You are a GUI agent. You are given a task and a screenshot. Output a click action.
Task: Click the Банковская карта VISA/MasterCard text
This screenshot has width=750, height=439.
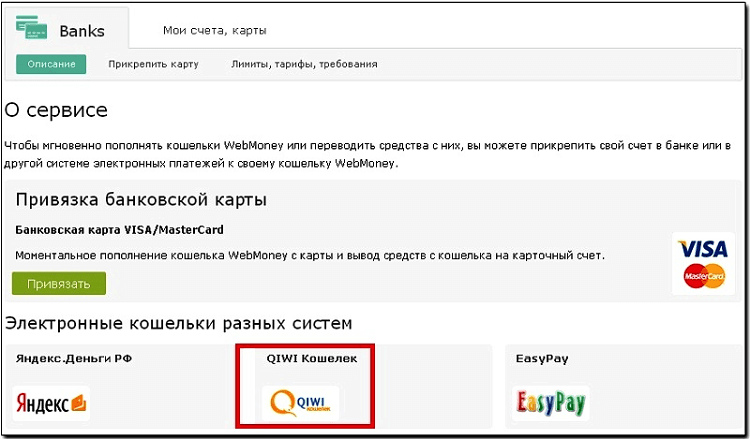click(120, 230)
